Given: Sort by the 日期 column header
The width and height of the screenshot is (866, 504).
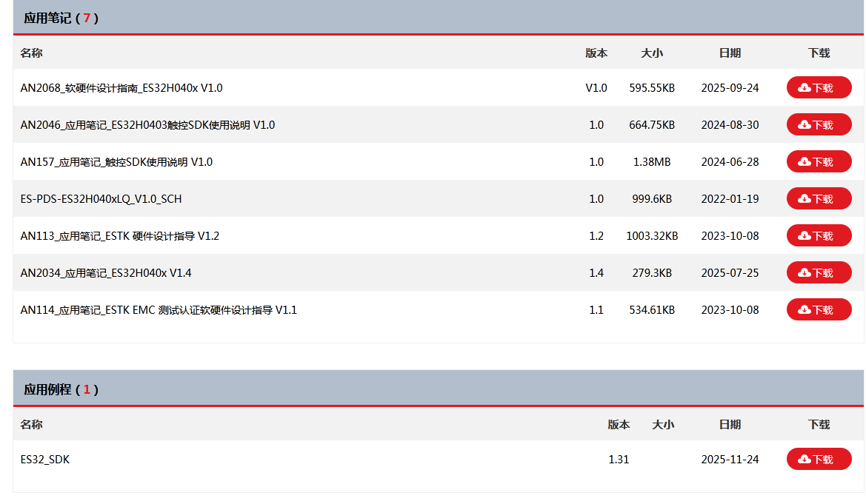Looking at the screenshot, I should tap(730, 53).
